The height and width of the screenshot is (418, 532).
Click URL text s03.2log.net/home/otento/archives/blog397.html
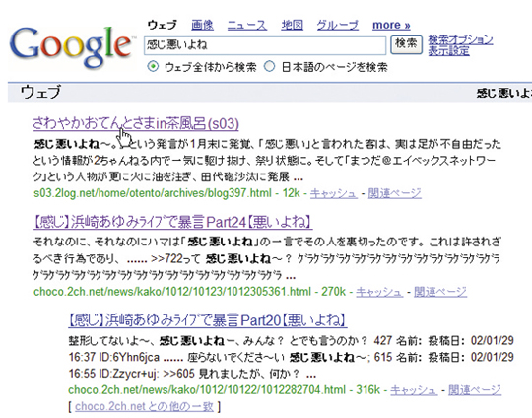153,193
